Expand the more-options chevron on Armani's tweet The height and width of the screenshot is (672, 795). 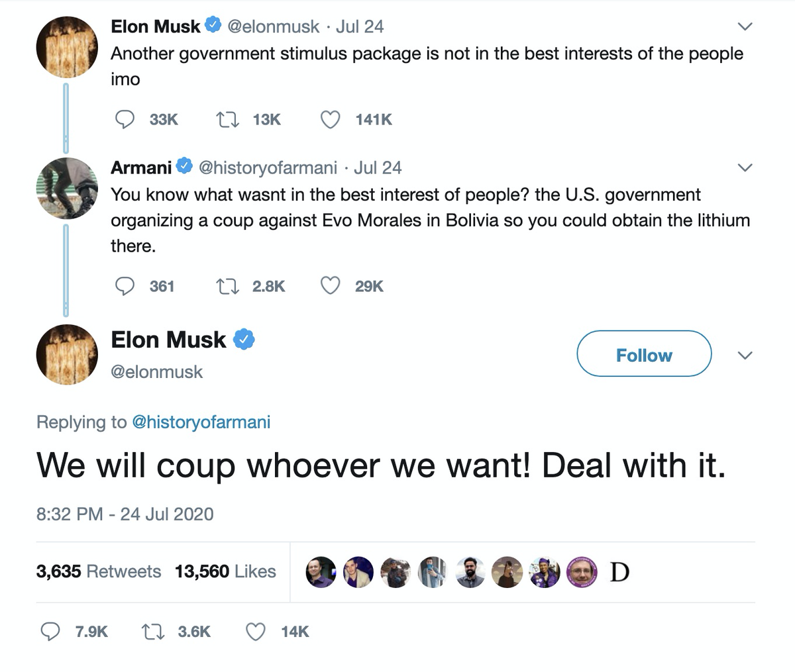pyautogui.click(x=745, y=168)
